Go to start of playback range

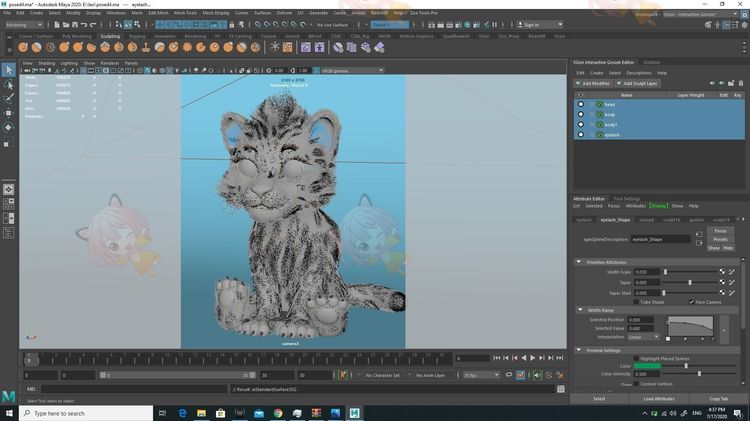pos(497,358)
